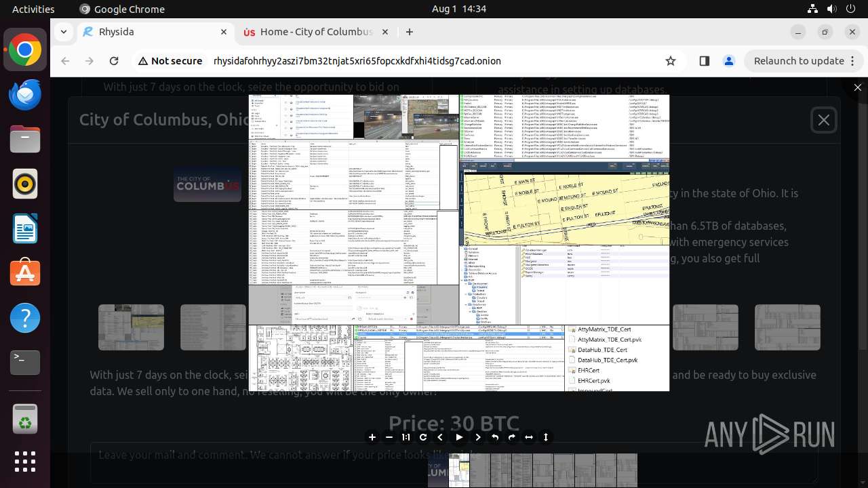Open Help from the dock
This screenshot has height=488, width=868.
tap(25, 318)
